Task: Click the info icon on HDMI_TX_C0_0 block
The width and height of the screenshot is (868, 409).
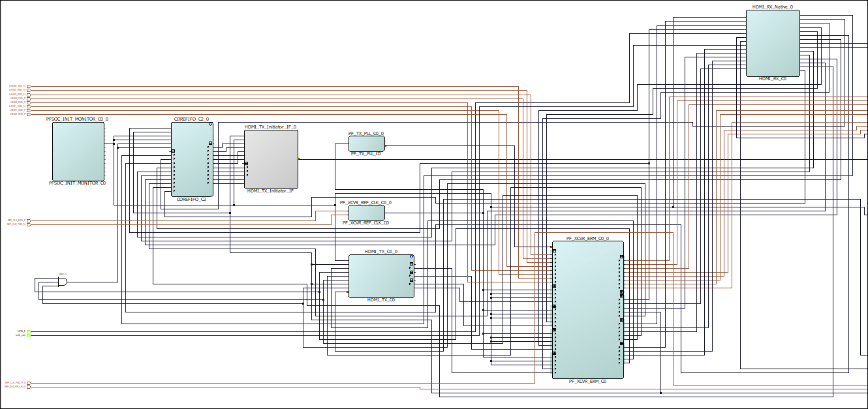Action: [412, 257]
